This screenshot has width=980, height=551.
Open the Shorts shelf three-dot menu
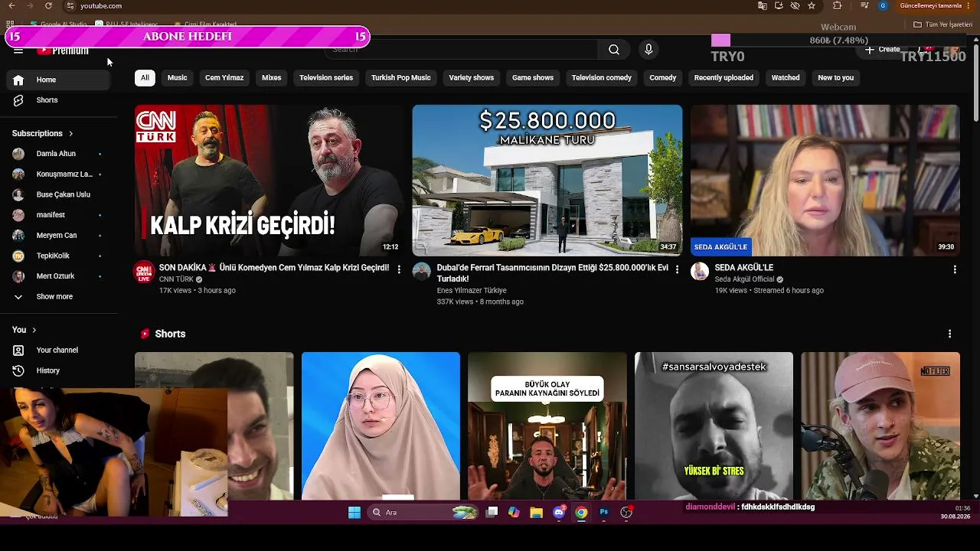coord(949,334)
